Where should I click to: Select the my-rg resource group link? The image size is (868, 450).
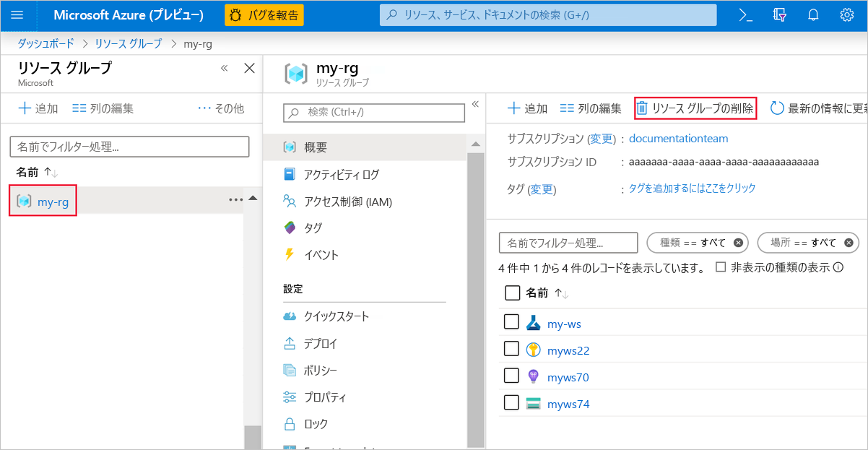click(53, 202)
